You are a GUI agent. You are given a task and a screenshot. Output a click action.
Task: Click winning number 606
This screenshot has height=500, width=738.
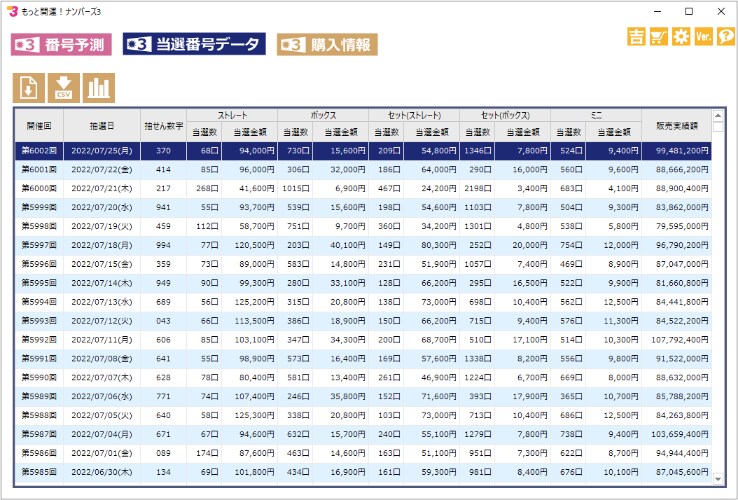click(x=163, y=339)
